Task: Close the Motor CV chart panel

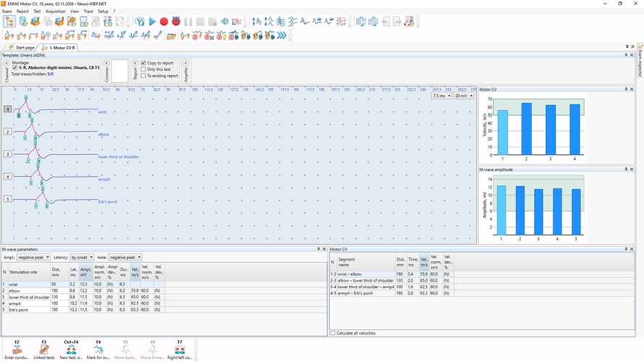Action: [632, 89]
